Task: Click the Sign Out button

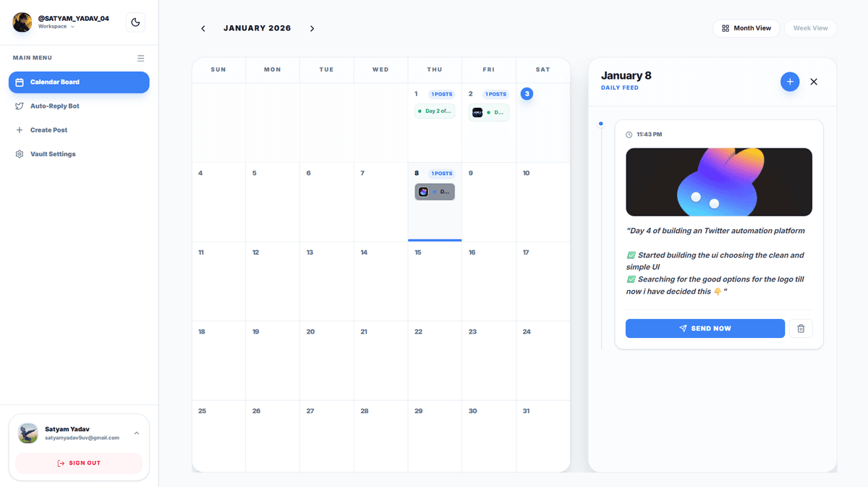Action: click(x=79, y=463)
